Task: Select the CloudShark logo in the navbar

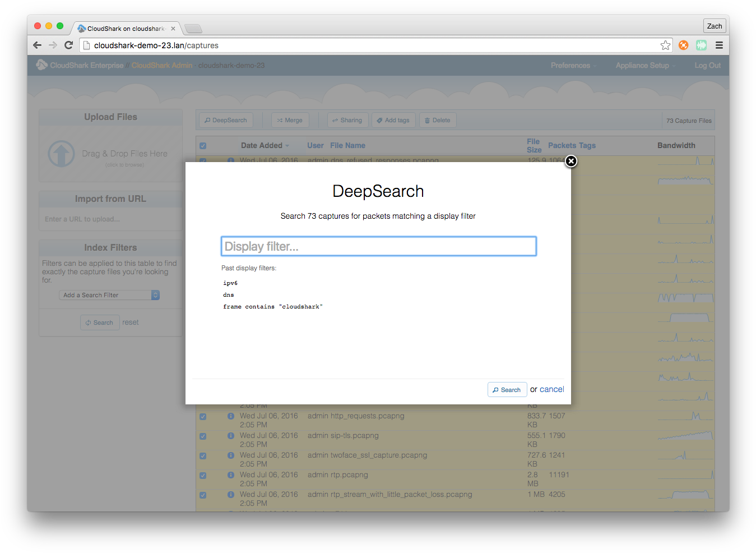Action: [41, 65]
